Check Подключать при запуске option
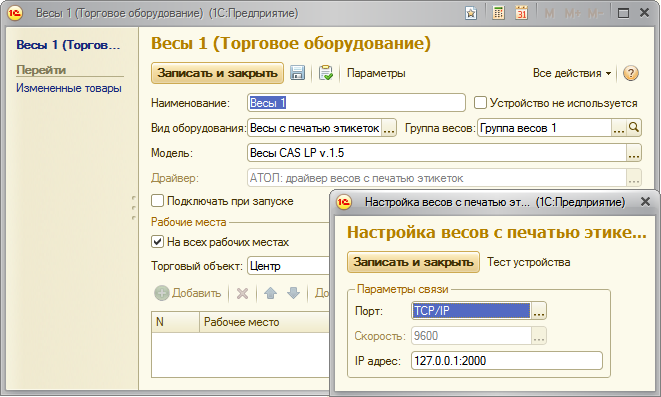 pos(157,201)
